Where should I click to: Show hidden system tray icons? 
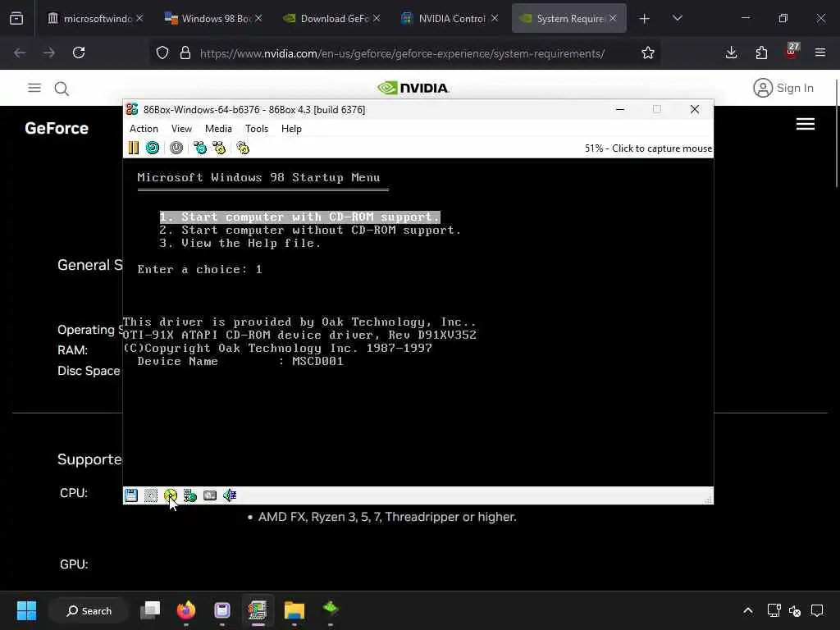coord(748,610)
